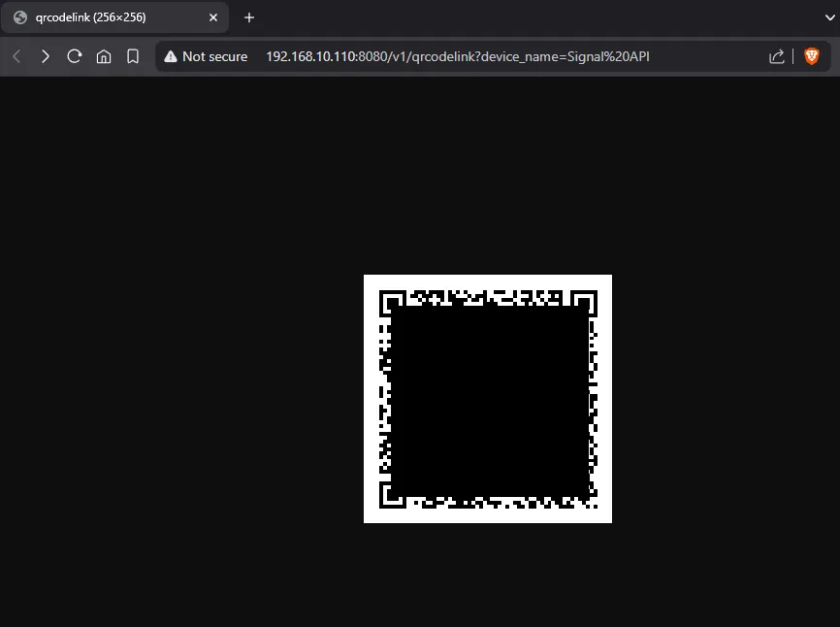Close the qrcodelink tab
Viewport: 840px width, 627px height.
point(213,17)
